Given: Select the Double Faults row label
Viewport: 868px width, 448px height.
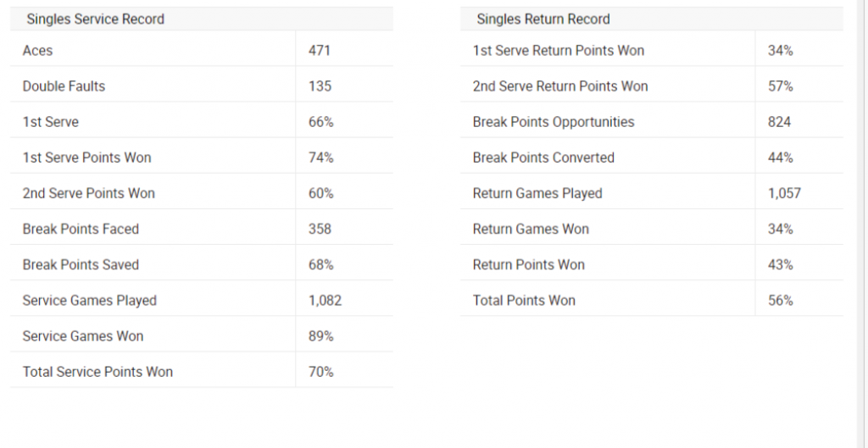Looking at the screenshot, I should (x=64, y=86).
